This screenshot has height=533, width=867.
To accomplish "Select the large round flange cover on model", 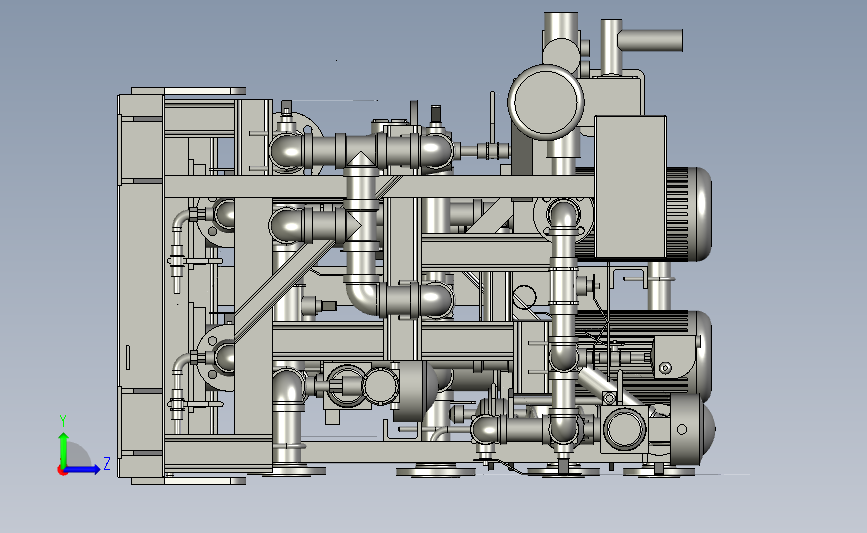I will [x=546, y=102].
